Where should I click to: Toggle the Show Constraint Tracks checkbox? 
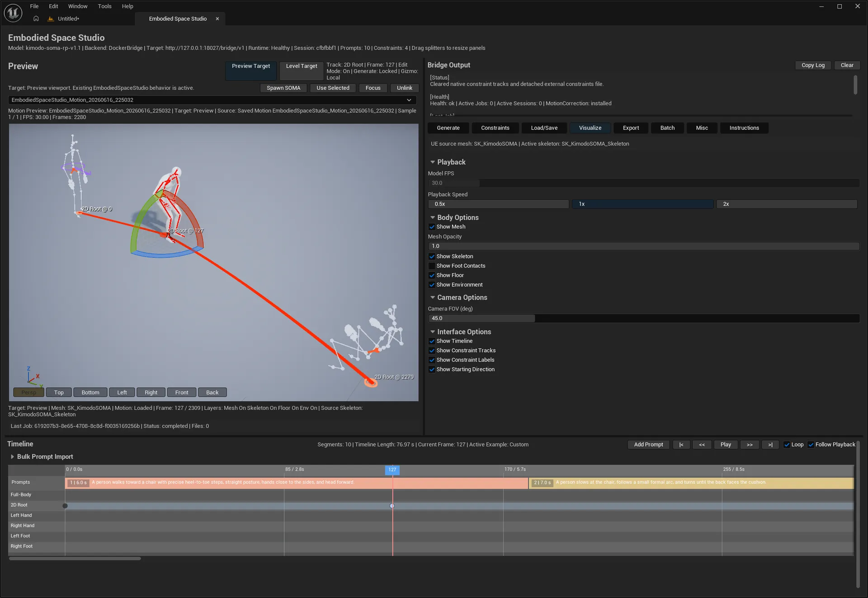pyautogui.click(x=432, y=351)
